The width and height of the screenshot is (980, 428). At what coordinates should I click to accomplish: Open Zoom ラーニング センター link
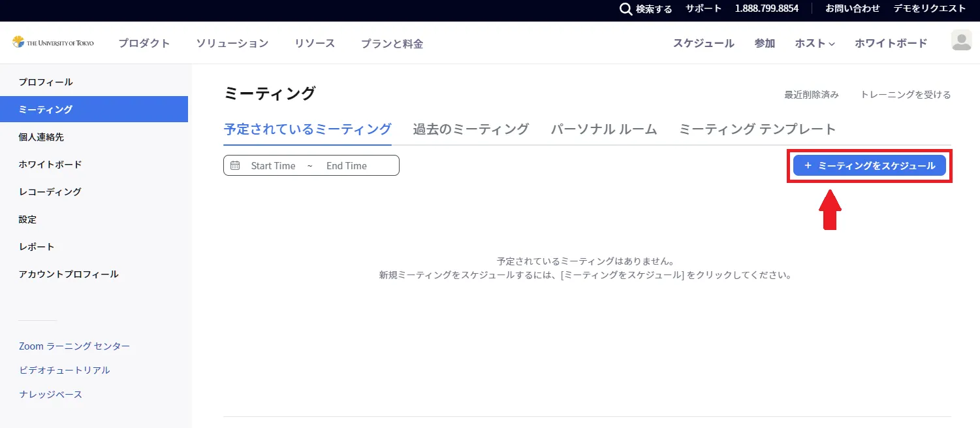74,346
